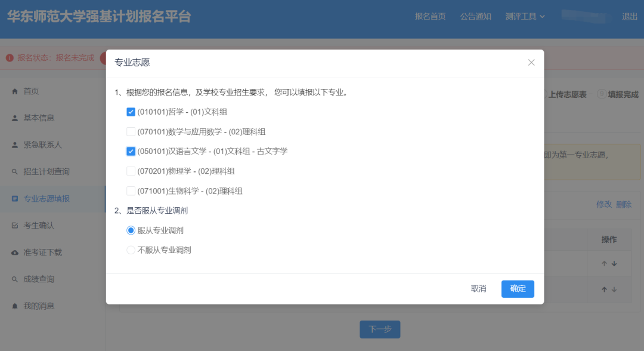This screenshot has height=351, width=644.
Task: Enable the (071001)生物科学 checkbox
Action: click(131, 191)
